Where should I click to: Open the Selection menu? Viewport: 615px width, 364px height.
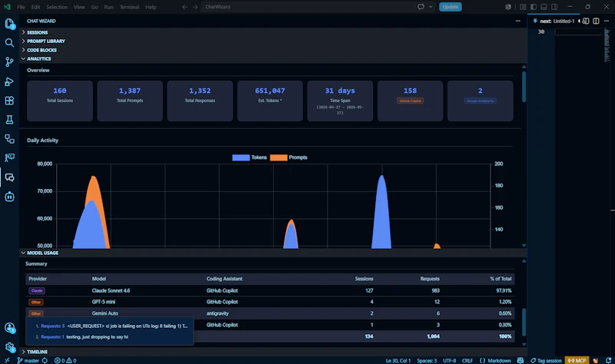tap(57, 7)
